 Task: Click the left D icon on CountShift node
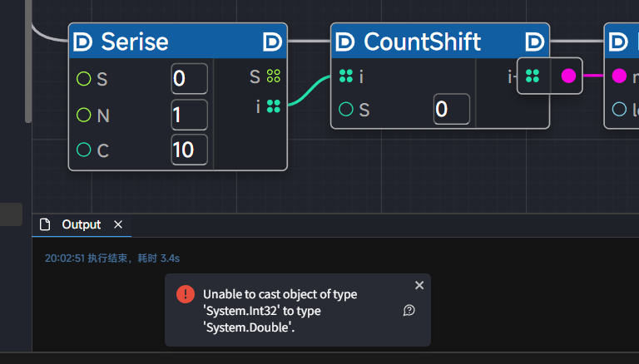[x=345, y=42]
